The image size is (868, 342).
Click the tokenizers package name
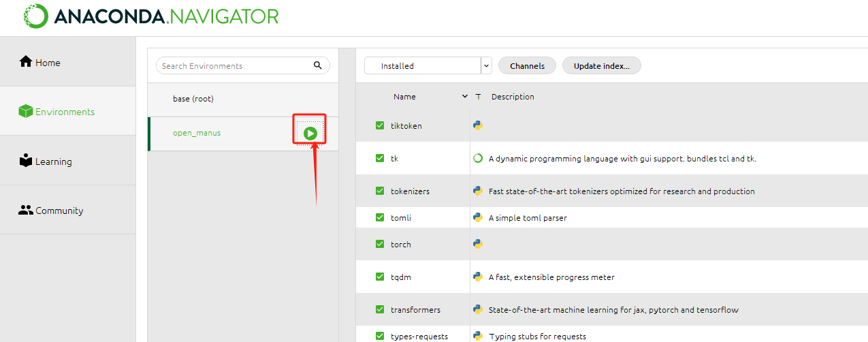pyautogui.click(x=410, y=191)
